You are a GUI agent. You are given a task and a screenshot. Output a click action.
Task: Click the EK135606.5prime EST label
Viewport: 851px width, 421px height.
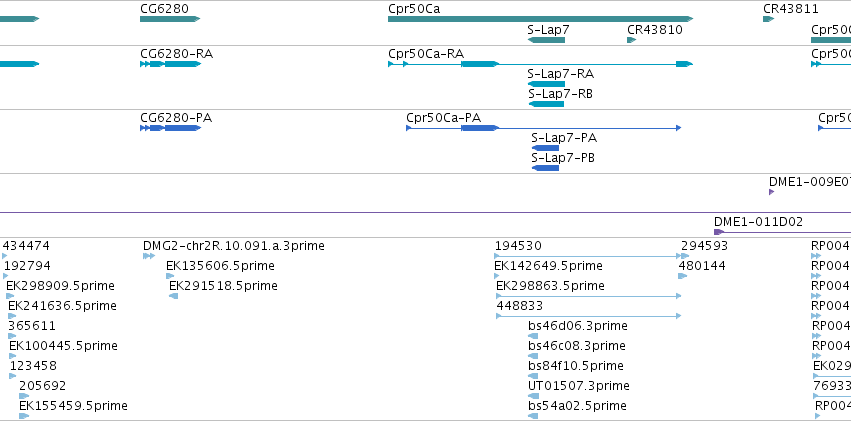point(220,266)
